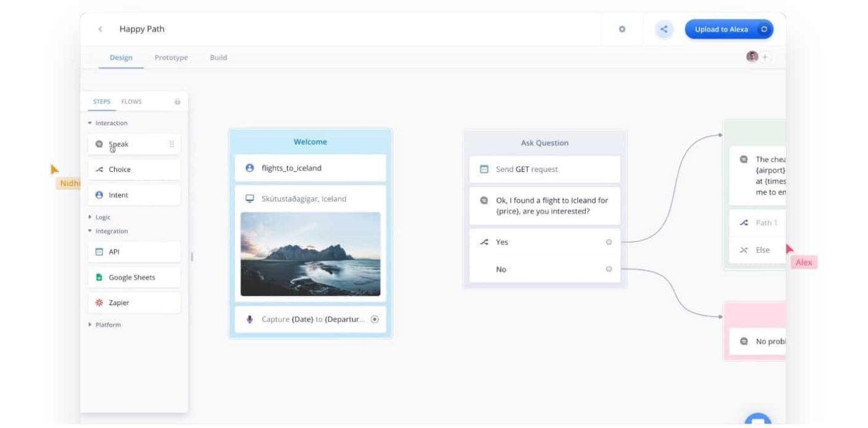Open the FLOWS tab
Viewport: 868px width, 428px height.
[x=131, y=102]
